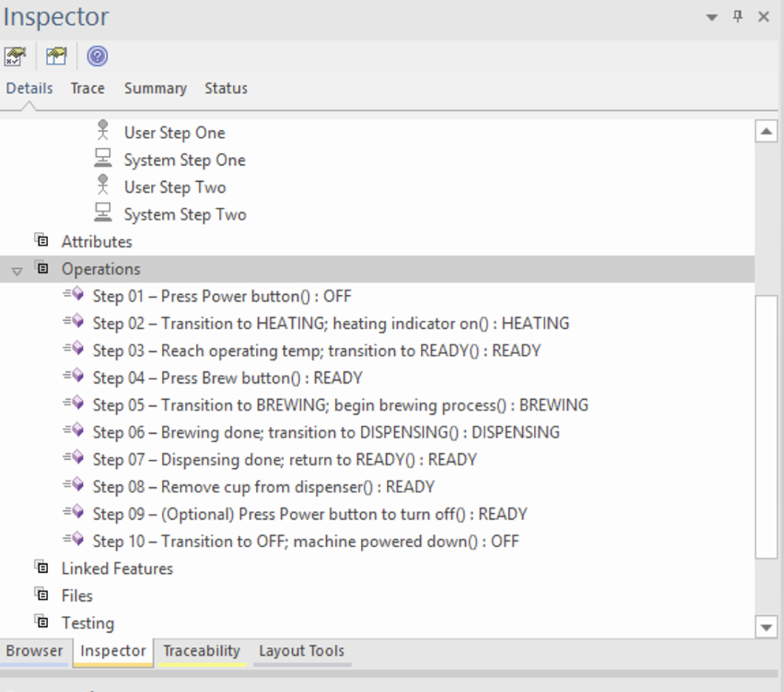This screenshot has width=784, height=692.
Task: Open the Inspector panel dropdown menu arrow
Action: pos(712,18)
